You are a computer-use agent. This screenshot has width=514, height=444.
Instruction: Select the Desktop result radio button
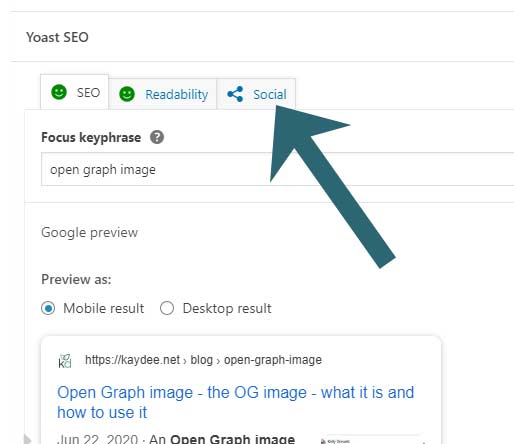point(167,308)
